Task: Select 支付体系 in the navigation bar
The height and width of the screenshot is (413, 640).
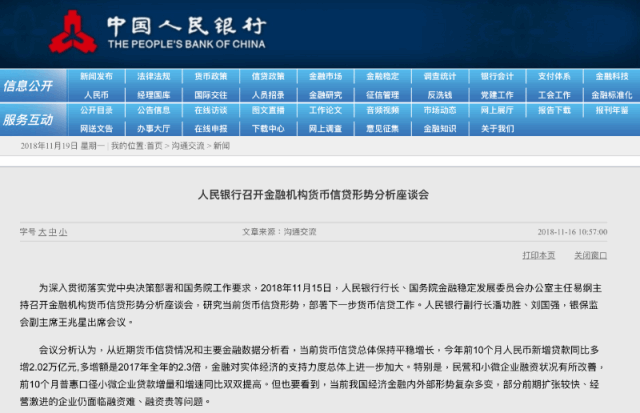Action: [x=554, y=76]
